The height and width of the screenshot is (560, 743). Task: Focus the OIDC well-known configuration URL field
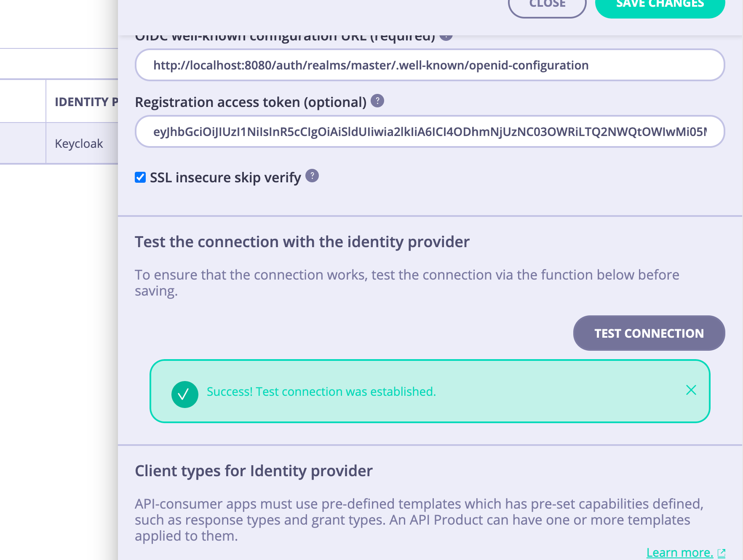pos(430,65)
